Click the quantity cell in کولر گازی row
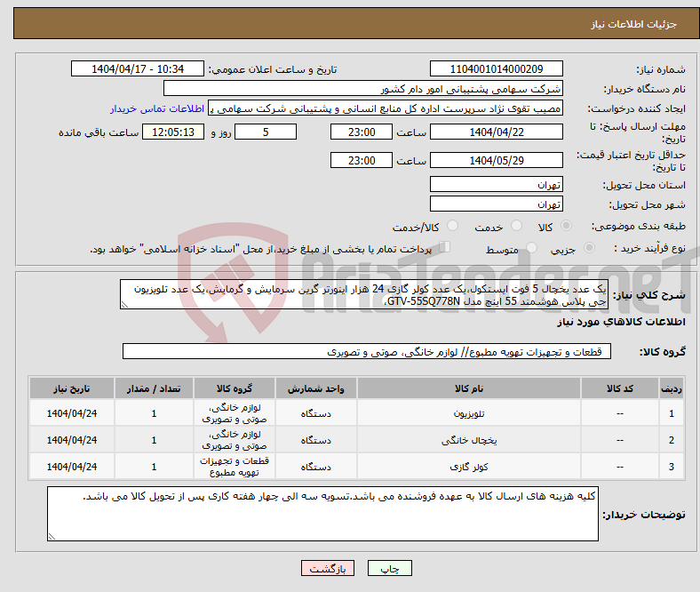The width and height of the screenshot is (700, 592). pyautogui.click(x=154, y=467)
